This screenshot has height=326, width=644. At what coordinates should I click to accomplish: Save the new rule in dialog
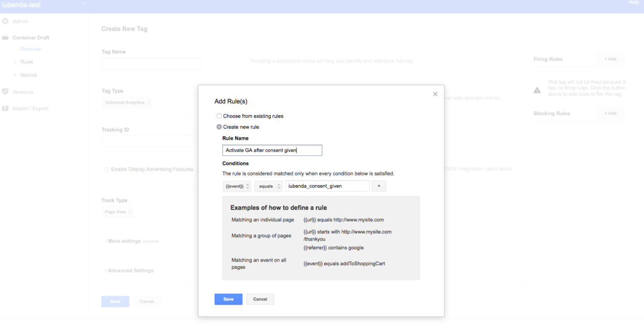pos(228,299)
